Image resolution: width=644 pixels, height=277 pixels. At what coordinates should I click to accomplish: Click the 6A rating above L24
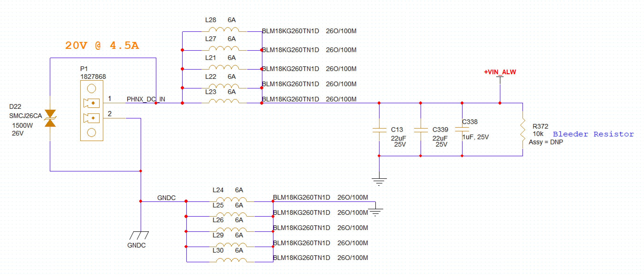(239, 190)
